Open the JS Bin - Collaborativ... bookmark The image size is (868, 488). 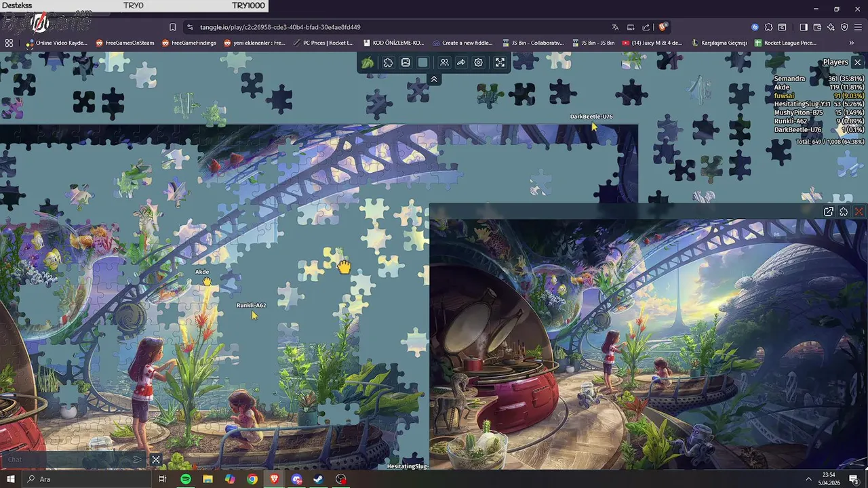coord(533,43)
